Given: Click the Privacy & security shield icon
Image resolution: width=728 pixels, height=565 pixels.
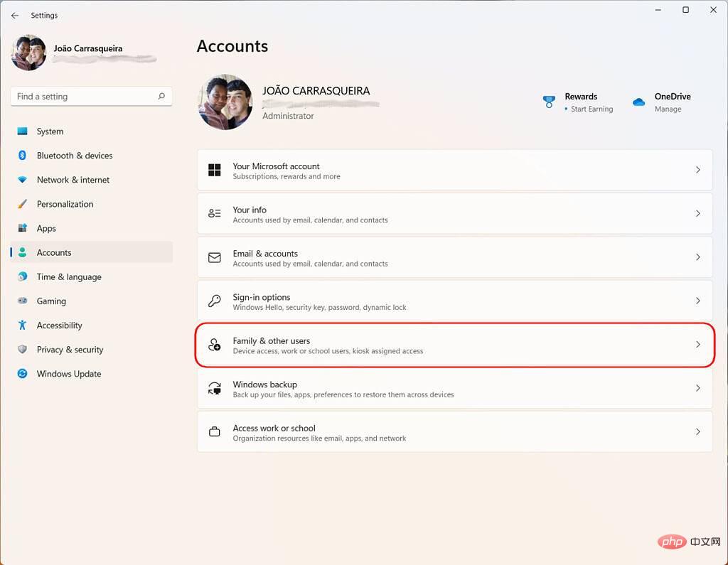Looking at the screenshot, I should (x=22, y=350).
